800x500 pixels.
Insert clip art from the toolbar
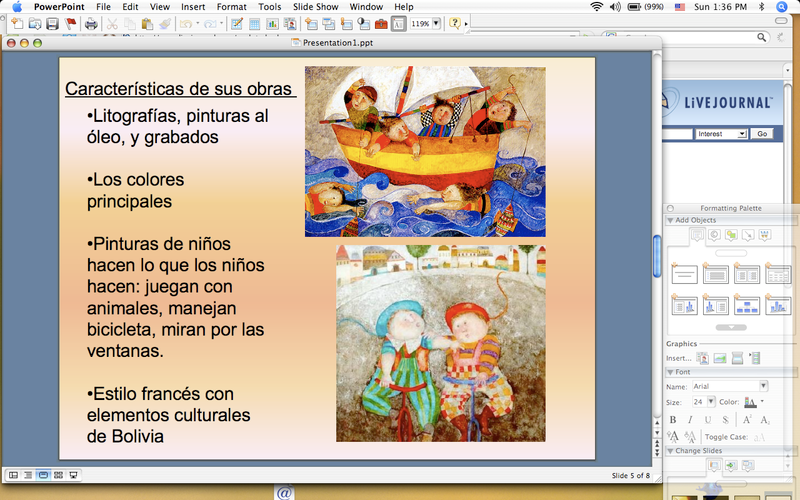click(290, 23)
